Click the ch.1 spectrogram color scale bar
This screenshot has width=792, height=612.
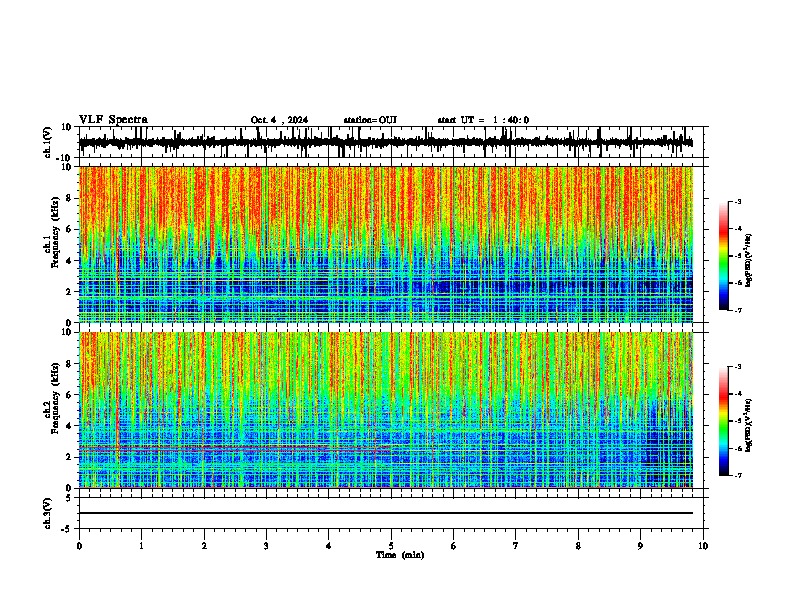pyautogui.click(x=724, y=256)
